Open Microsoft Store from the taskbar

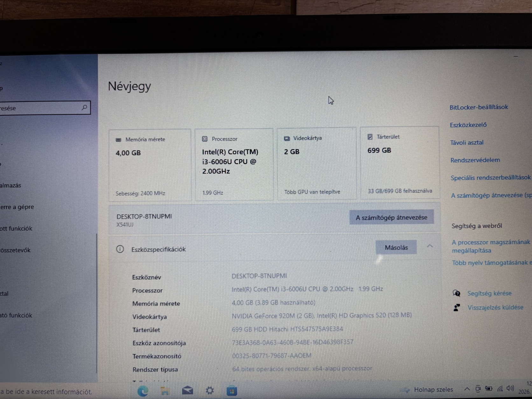pyautogui.click(x=232, y=391)
